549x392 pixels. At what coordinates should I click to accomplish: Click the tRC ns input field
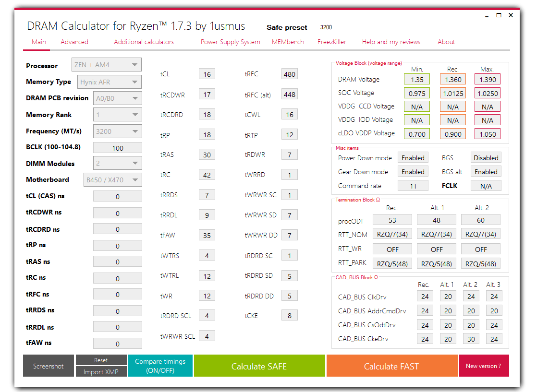[x=117, y=278]
